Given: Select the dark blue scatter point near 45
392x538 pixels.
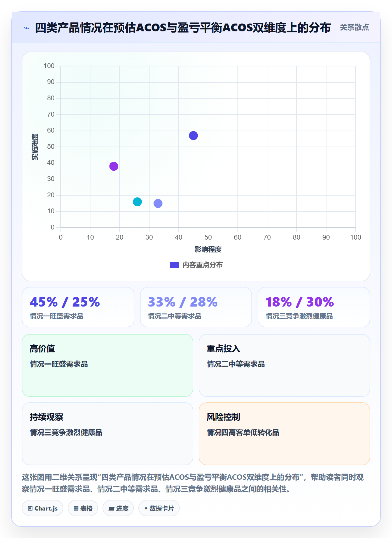Looking at the screenshot, I should pos(193,136).
